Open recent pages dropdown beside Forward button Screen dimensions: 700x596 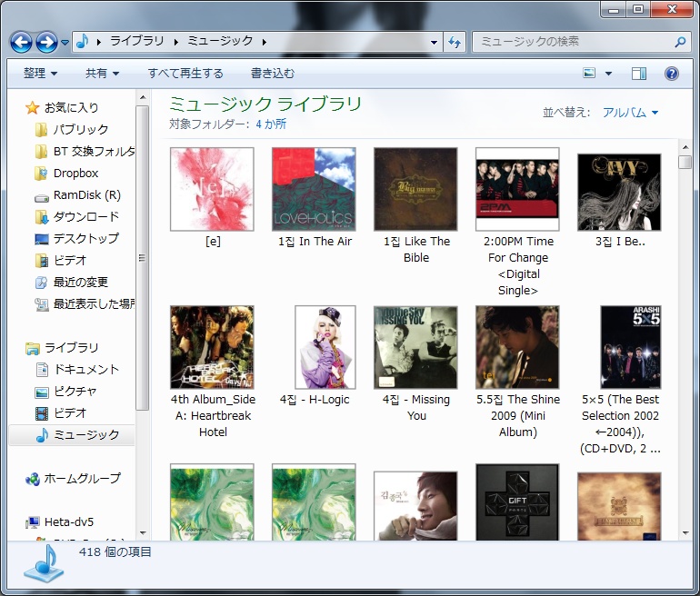(65, 43)
